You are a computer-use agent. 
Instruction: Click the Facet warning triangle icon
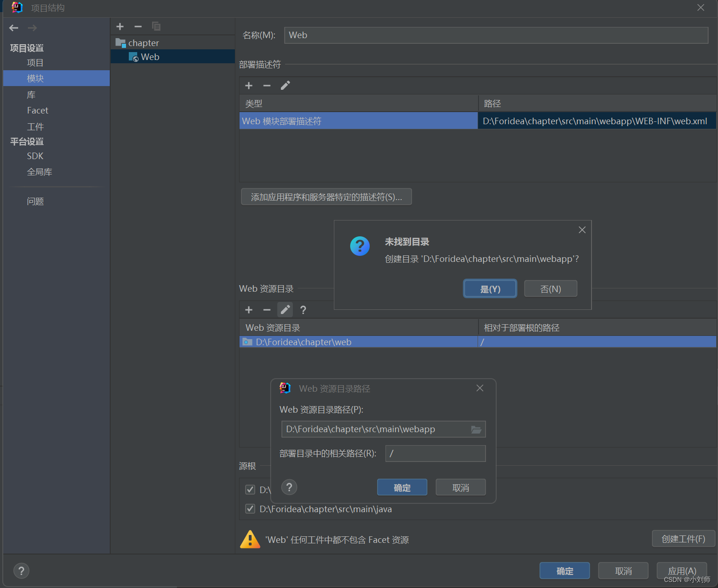(250, 540)
